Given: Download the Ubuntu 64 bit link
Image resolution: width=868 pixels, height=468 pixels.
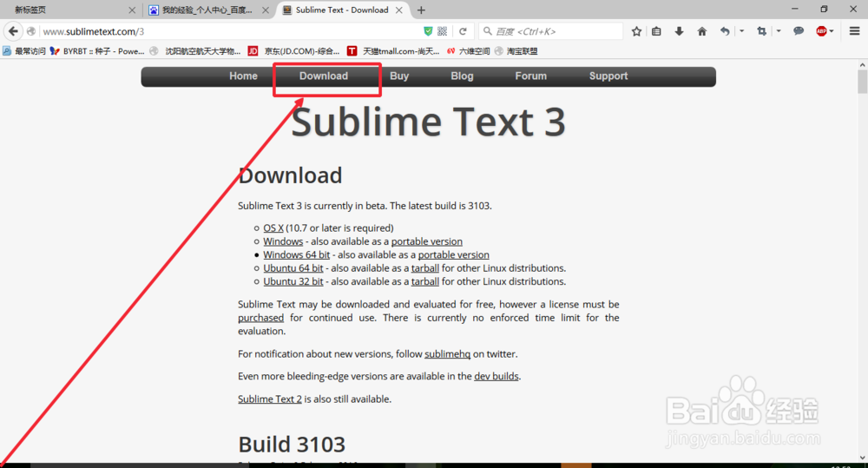Looking at the screenshot, I should tap(293, 268).
